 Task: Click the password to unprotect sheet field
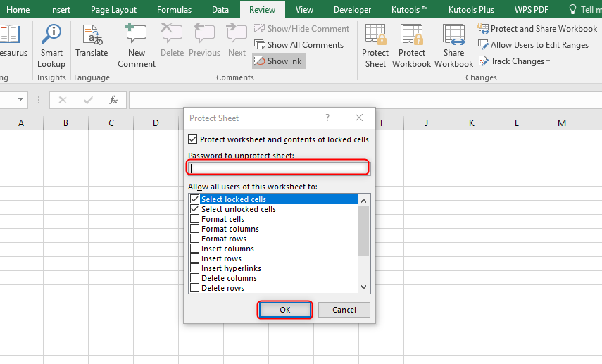point(279,168)
